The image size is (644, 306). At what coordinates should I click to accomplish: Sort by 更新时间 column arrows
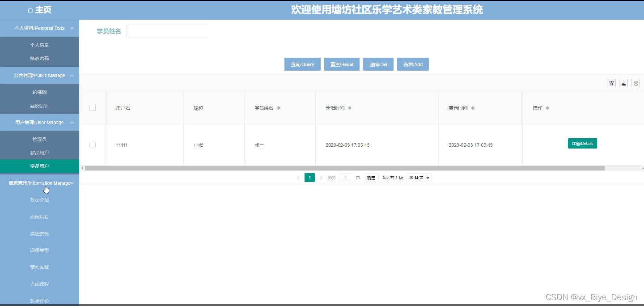coord(473,108)
